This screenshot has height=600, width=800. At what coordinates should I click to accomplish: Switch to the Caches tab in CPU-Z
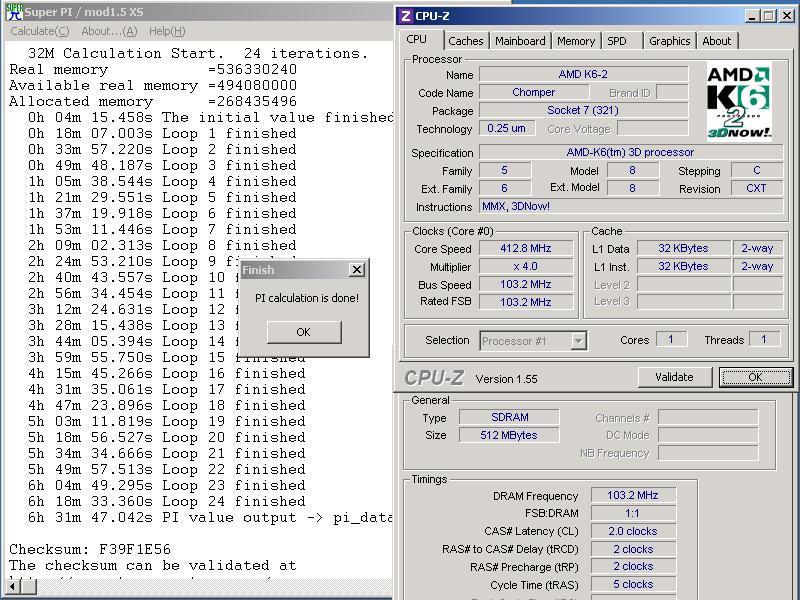click(465, 41)
